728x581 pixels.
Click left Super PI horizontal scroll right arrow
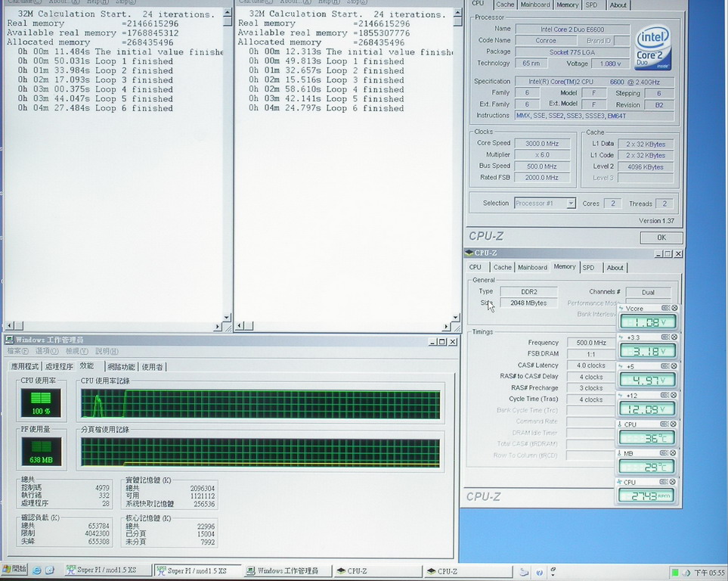pyautogui.click(x=217, y=327)
